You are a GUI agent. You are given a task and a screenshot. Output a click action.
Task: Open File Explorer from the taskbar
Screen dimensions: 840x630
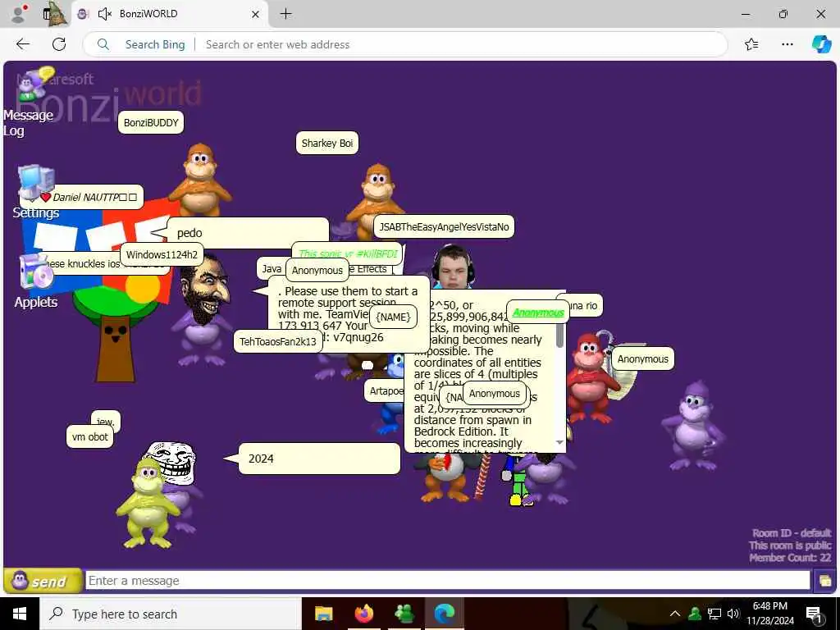click(323, 614)
